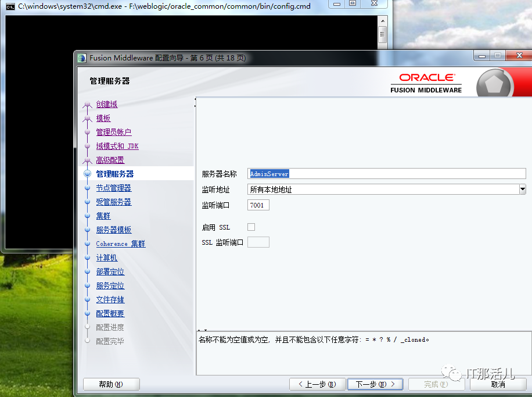Open the 管理员帐户 step link
The height and width of the screenshot is (397, 532).
click(114, 132)
